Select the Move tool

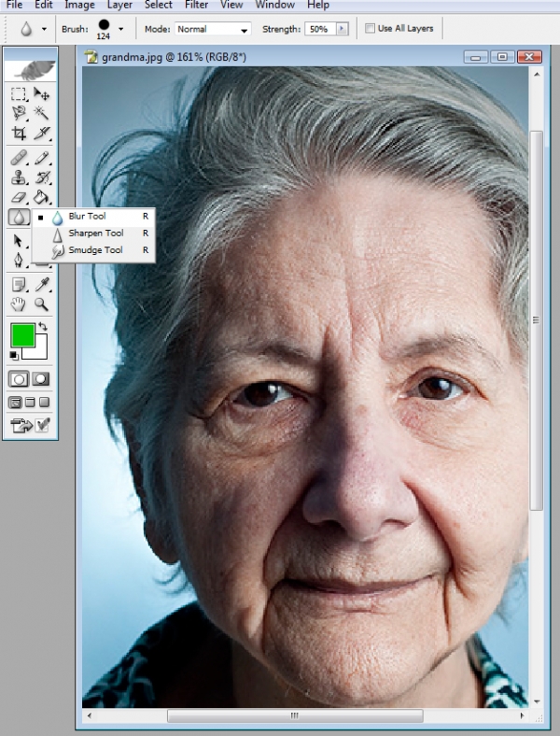click(41, 94)
